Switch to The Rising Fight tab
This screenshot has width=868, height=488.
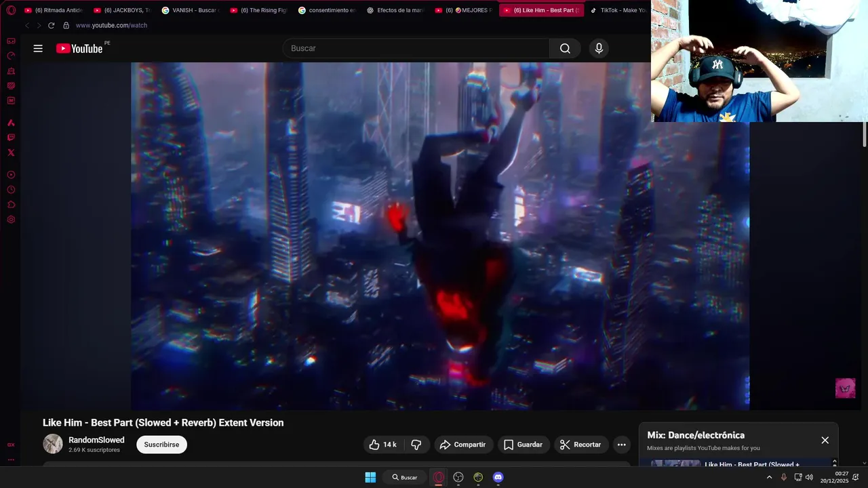tap(259, 10)
